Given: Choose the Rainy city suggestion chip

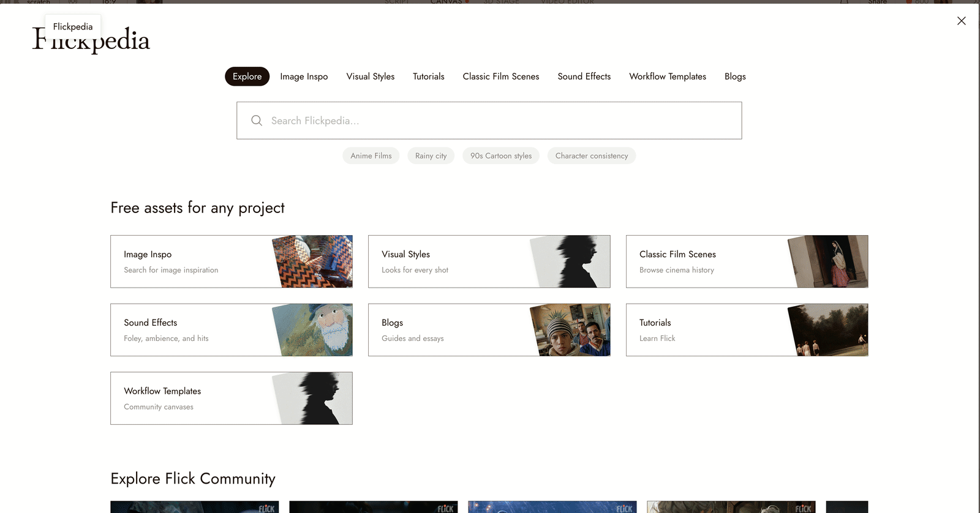Looking at the screenshot, I should (x=431, y=156).
